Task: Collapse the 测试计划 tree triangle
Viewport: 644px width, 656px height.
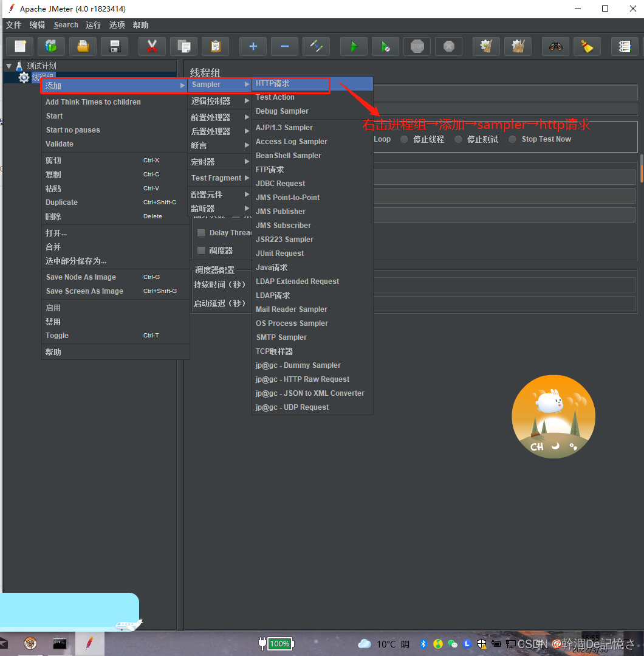Action: pyautogui.click(x=9, y=66)
